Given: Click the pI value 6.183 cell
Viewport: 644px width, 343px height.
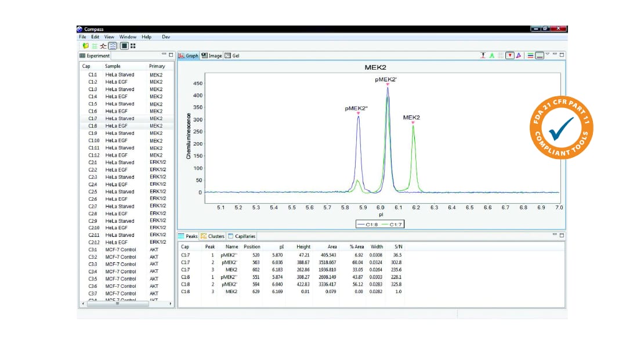Looking at the screenshot, I should pos(277,270).
